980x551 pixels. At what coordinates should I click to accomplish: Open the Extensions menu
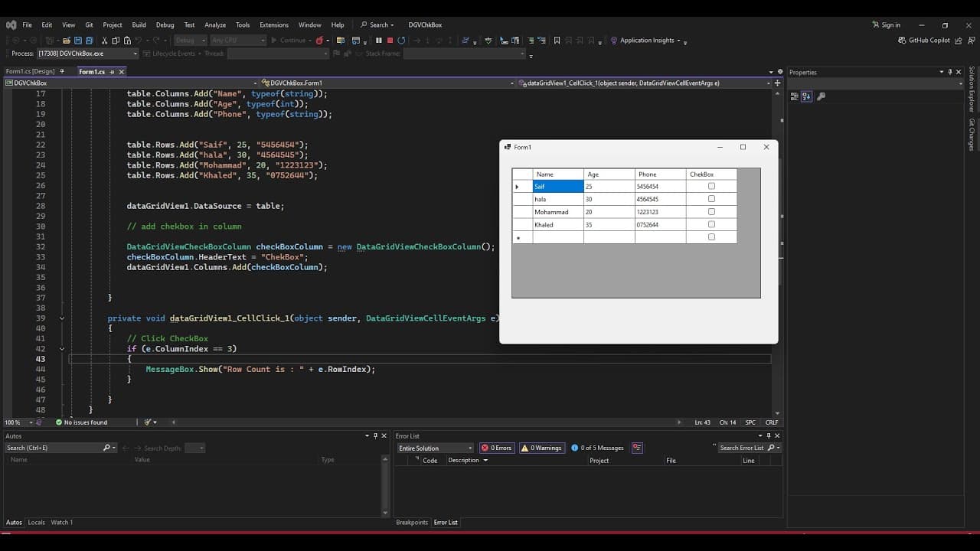point(274,24)
